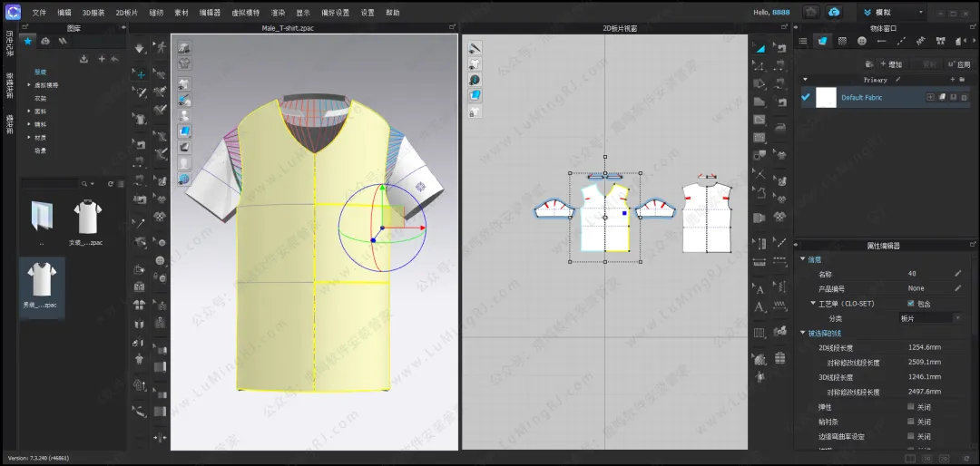Click the favorites star tab in the Library
Viewport: 980px width, 466px height.
point(27,42)
